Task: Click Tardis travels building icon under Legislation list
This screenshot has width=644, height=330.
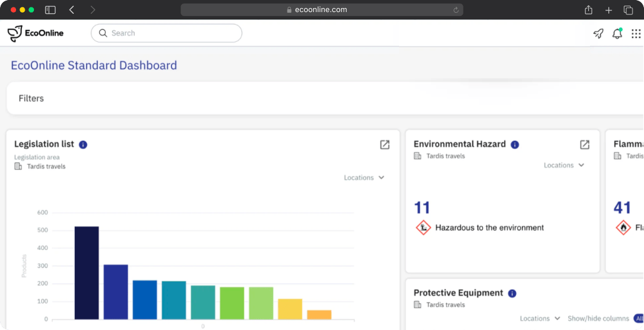Action: [x=18, y=166]
